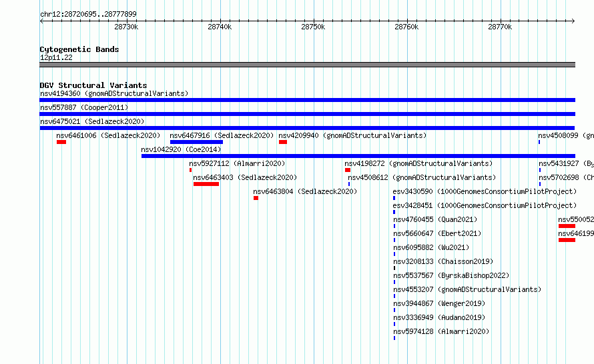Open the nsv3336949 (Audano2019) label
The width and height of the screenshot is (594, 364).
(x=439, y=317)
